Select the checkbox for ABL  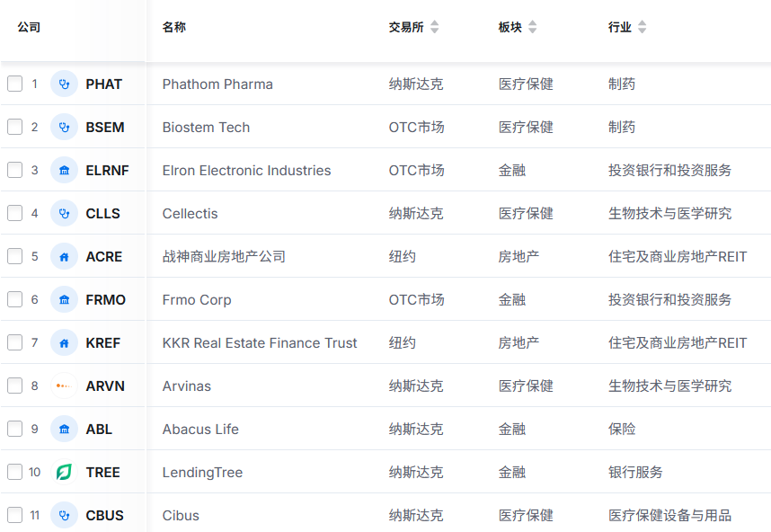tap(14, 429)
